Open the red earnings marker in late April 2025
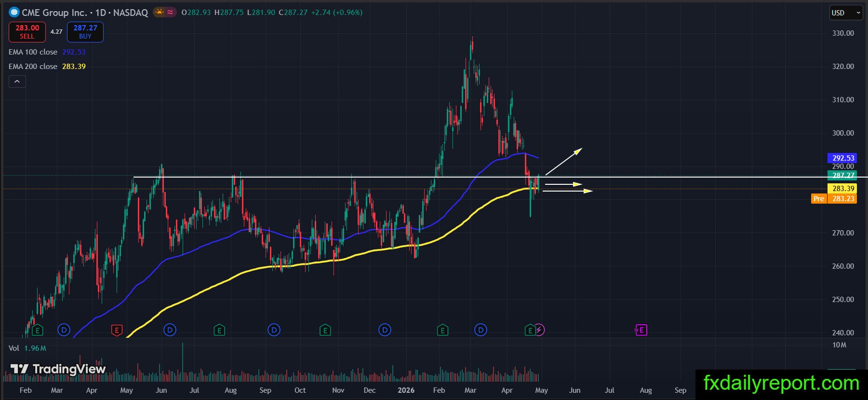The height and width of the screenshot is (400, 868). point(117,330)
